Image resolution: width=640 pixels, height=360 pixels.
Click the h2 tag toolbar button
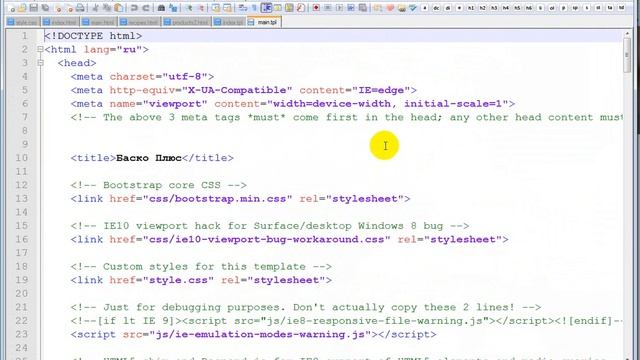[x=482, y=8]
